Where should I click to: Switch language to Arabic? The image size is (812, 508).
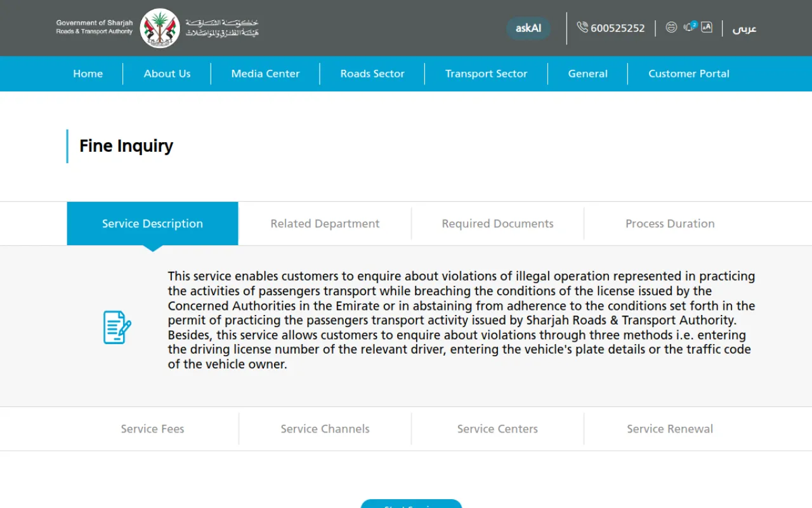(745, 29)
